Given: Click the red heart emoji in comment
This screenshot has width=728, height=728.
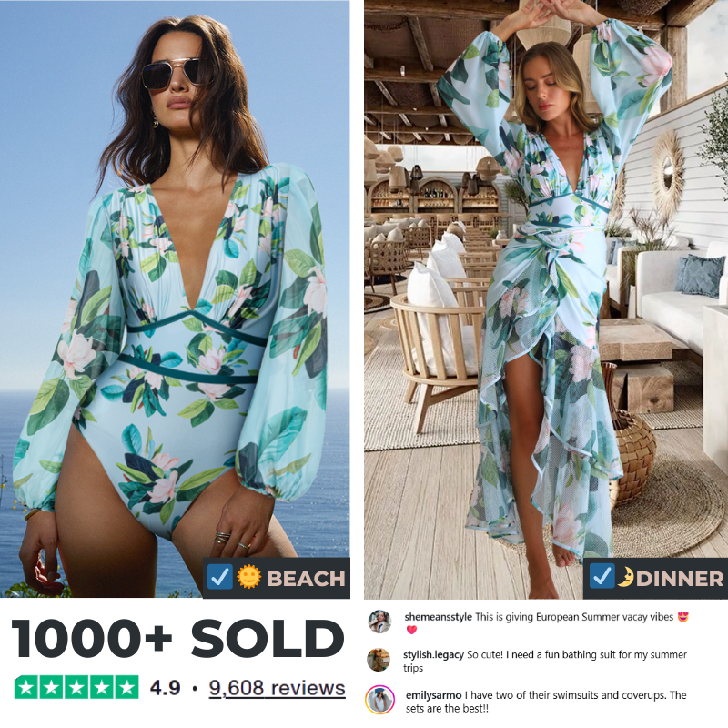Looking at the screenshot, I should pyautogui.click(x=411, y=630).
